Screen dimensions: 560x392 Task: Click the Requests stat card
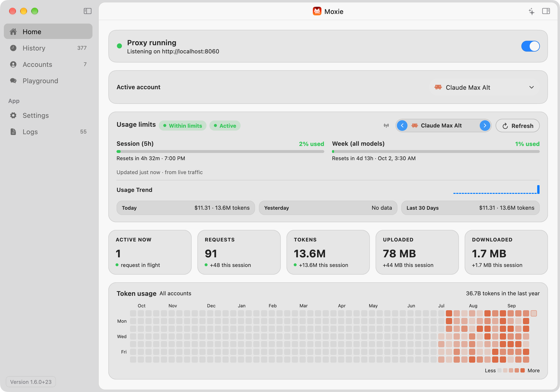coord(239,252)
